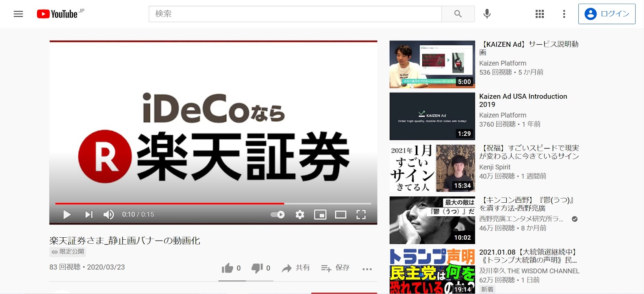Open title 【祝福】すごいスピードで現実が変わる人
644x294 pixels.
[529, 152]
